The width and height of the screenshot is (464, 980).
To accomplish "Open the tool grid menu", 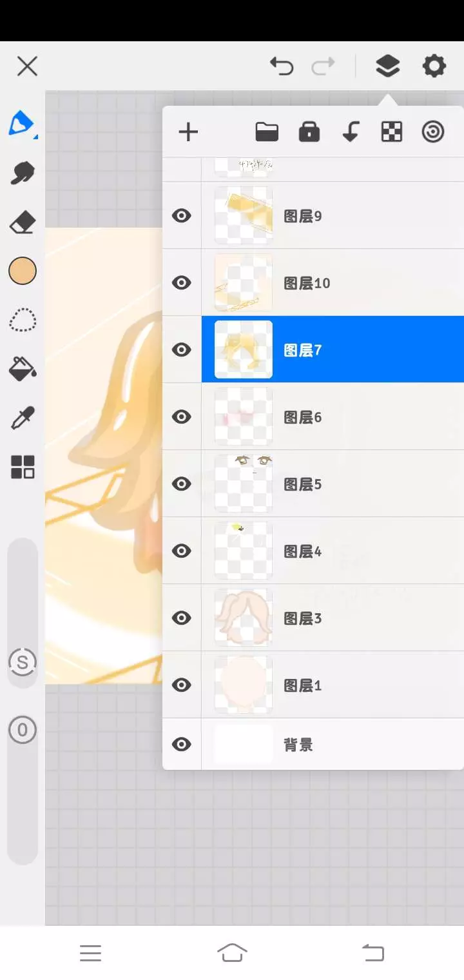I will pyautogui.click(x=23, y=467).
